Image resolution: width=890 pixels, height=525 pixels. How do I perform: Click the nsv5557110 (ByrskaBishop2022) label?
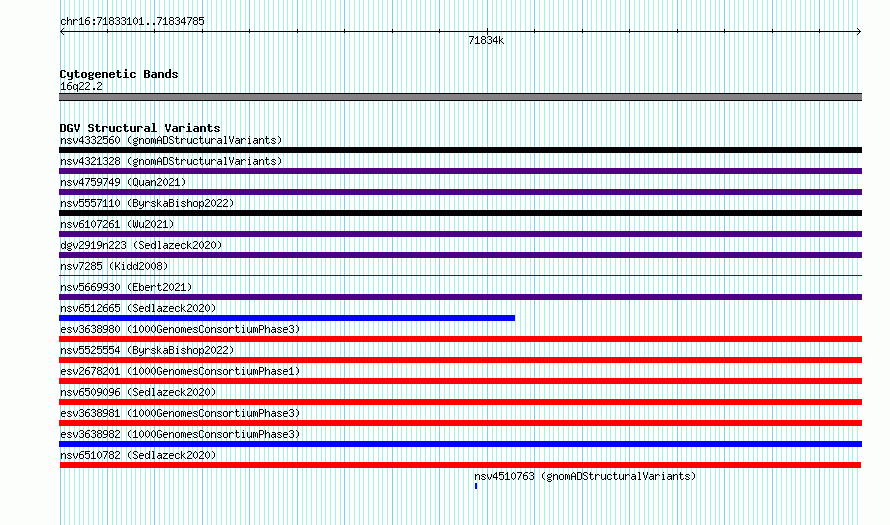tap(147, 203)
